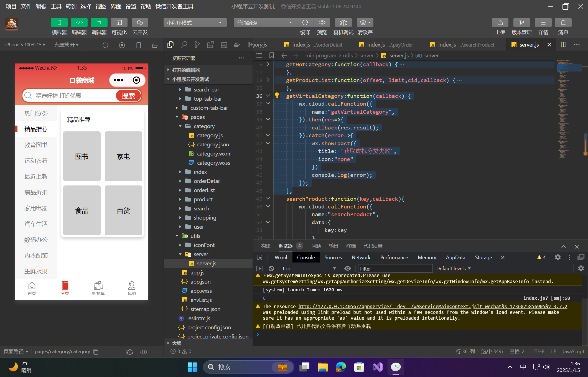
Task: Open the 小程序模式 mode dropdown
Action: (195, 23)
